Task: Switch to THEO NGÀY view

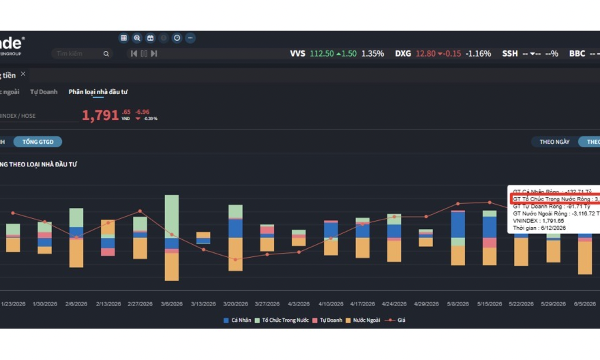Action: [554, 142]
